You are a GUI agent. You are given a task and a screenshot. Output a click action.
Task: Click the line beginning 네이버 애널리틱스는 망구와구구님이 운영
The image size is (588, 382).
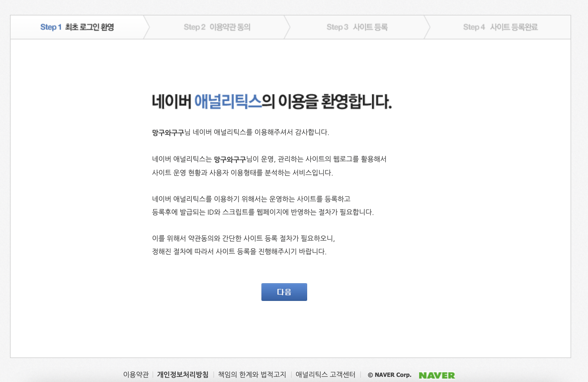tap(269, 159)
